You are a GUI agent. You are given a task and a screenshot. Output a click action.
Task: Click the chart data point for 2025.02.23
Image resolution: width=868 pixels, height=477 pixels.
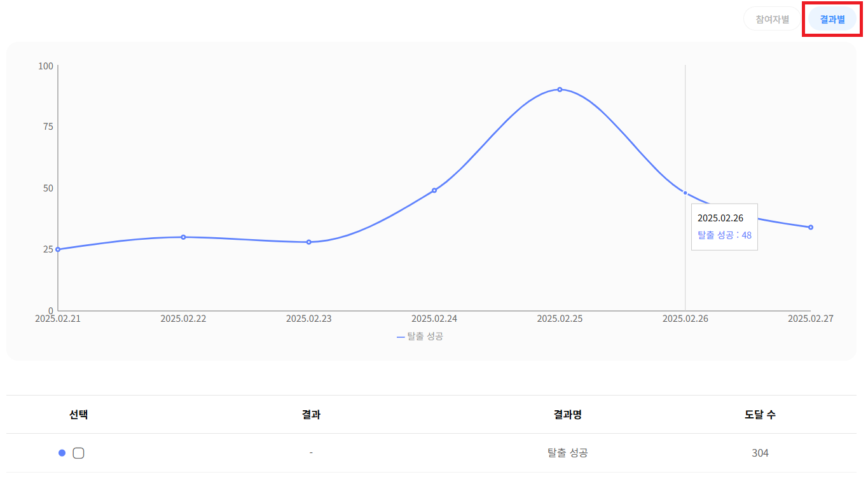pos(309,242)
